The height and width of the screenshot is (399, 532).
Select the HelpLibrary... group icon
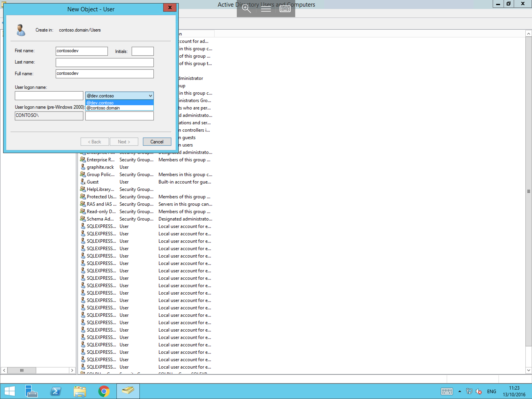click(83, 189)
